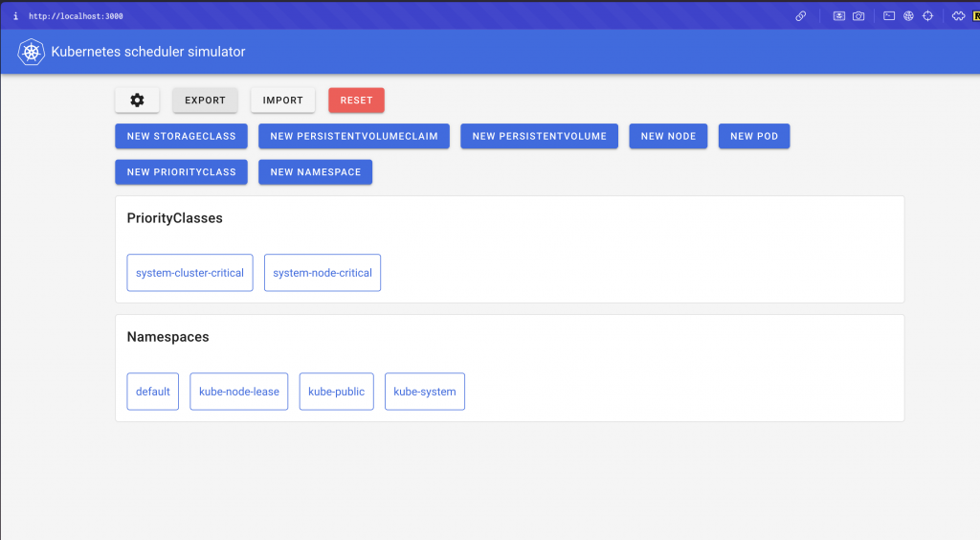Image resolution: width=980 pixels, height=540 pixels.
Task: Click the globe icon in browser bar
Action: [908, 16]
